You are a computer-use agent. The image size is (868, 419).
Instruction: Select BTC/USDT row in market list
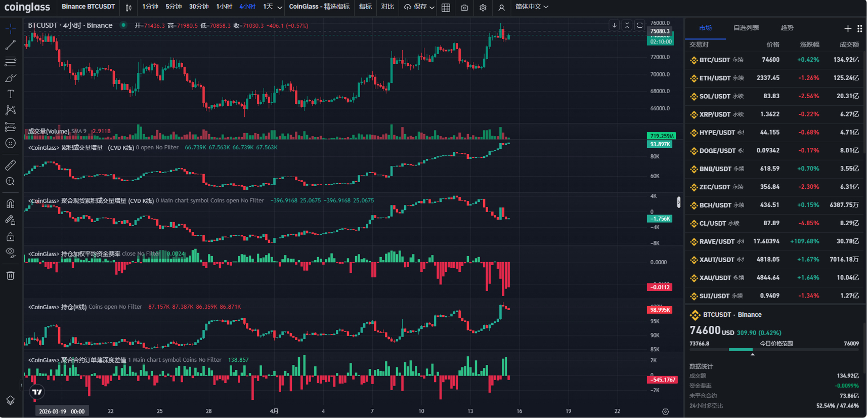(774, 60)
